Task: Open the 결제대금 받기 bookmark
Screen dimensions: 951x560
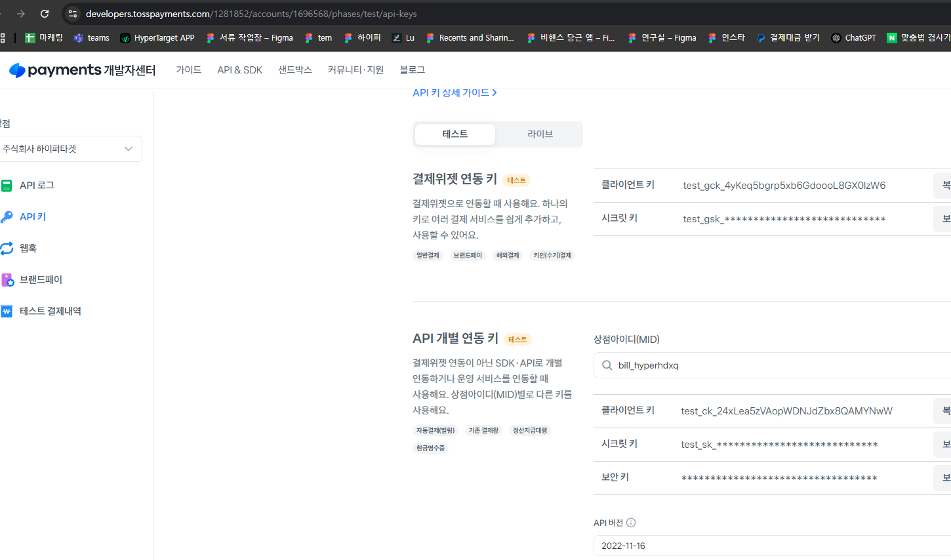Action: (788, 37)
